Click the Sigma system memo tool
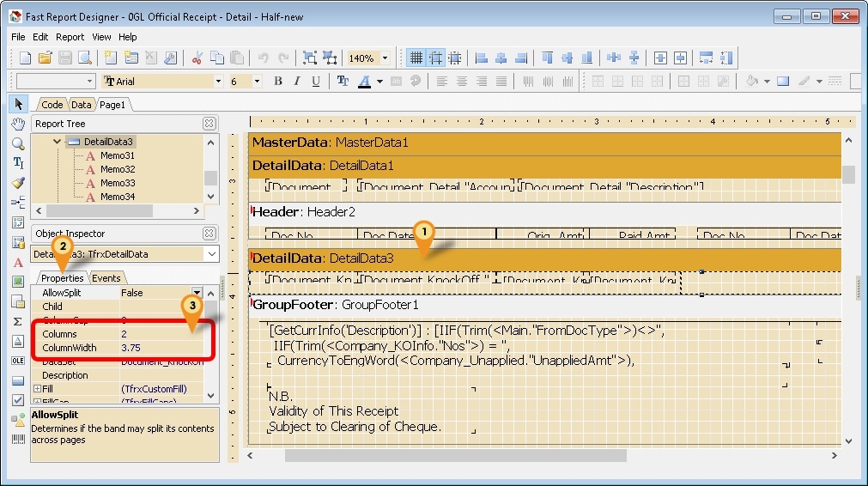Screen dimensions: 868x486 18,321
